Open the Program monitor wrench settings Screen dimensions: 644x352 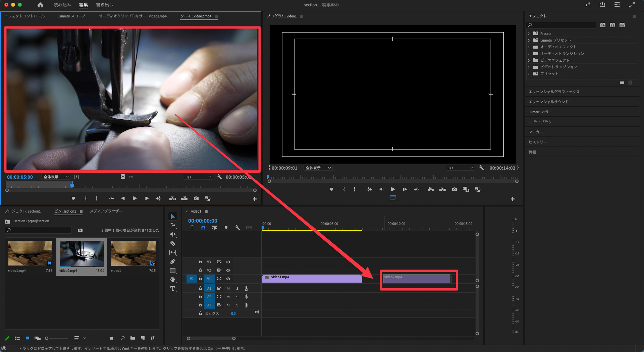point(481,168)
